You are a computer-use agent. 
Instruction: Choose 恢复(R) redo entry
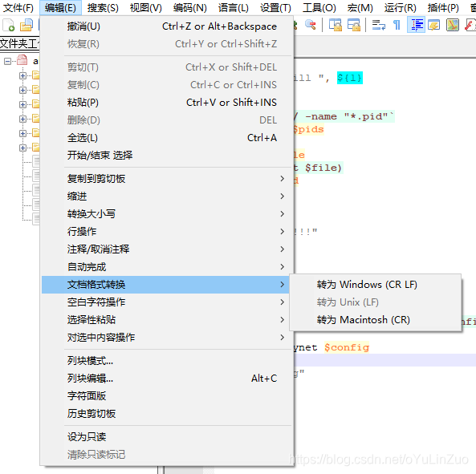click(x=166, y=44)
